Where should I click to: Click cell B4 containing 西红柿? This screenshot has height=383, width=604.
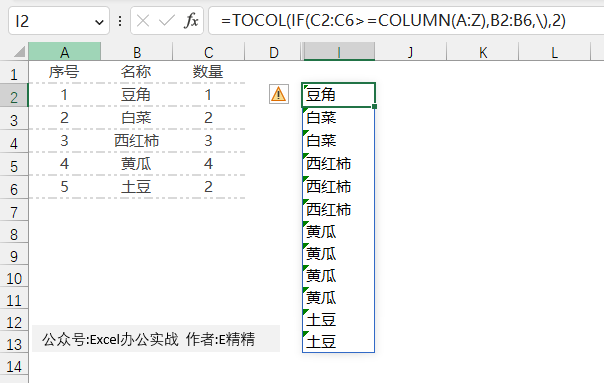pos(137,141)
